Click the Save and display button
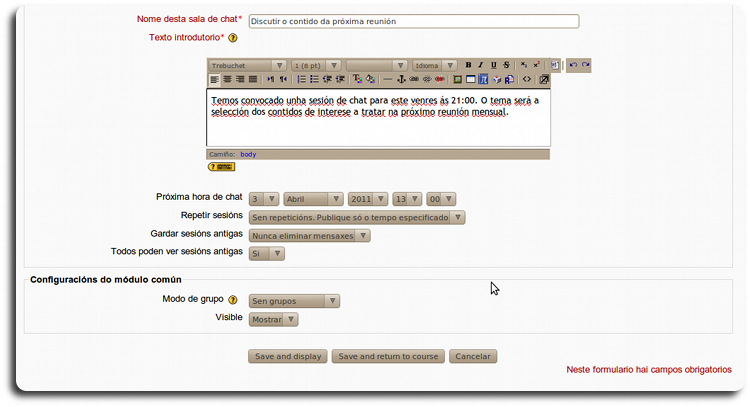The width and height of the screenshot is (750, 407). coord(288,356)
